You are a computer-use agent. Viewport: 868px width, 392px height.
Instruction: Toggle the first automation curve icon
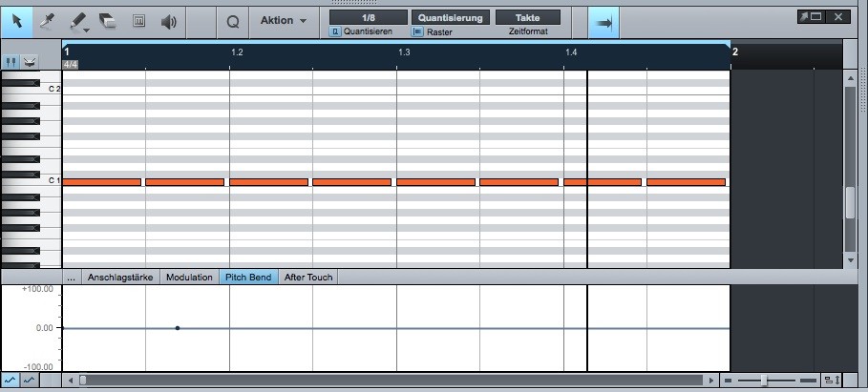click(x=10, y=381)
